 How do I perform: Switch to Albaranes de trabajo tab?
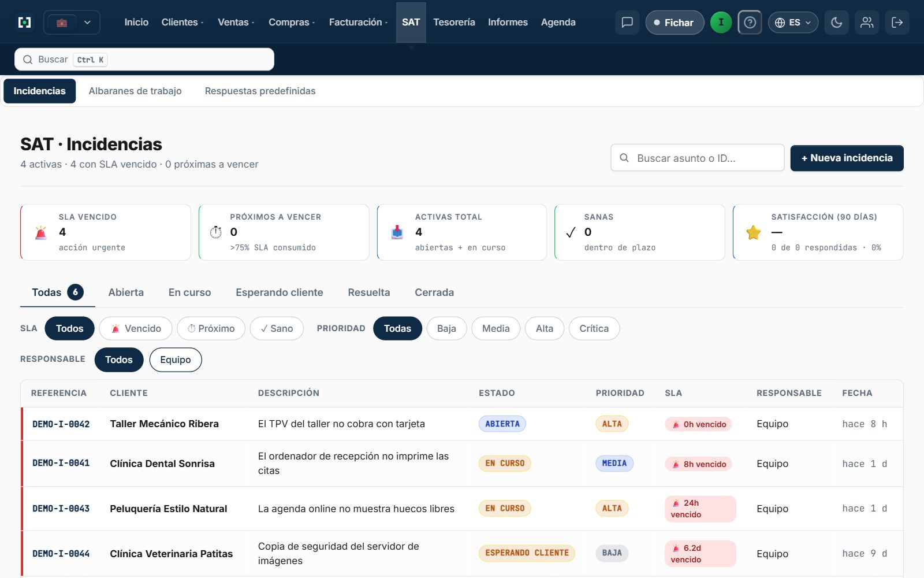tap(135, 91)
